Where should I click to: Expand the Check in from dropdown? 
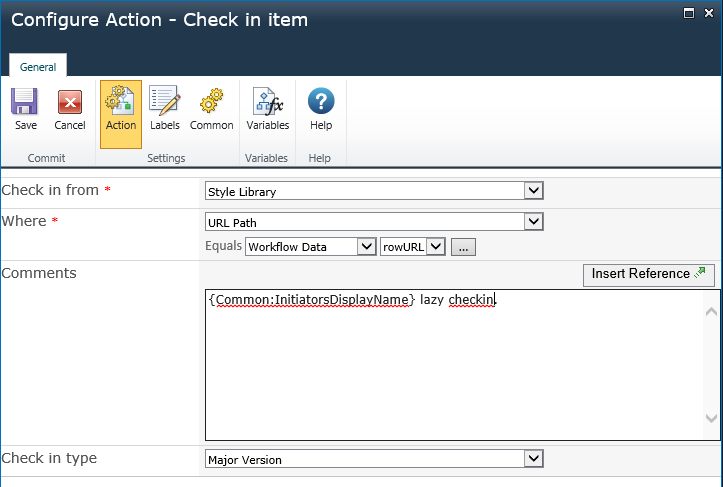coord(533,191)
